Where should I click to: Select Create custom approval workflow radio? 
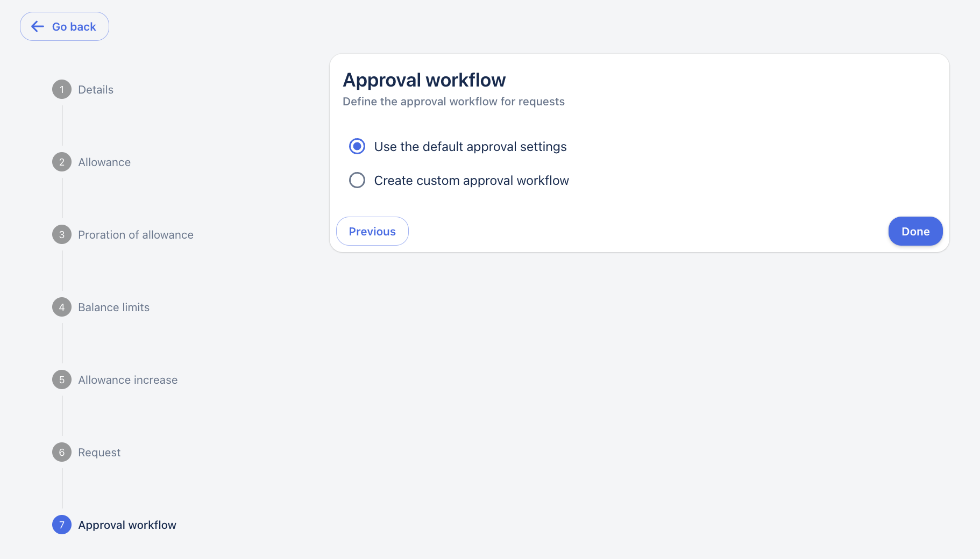click(357, 180)
